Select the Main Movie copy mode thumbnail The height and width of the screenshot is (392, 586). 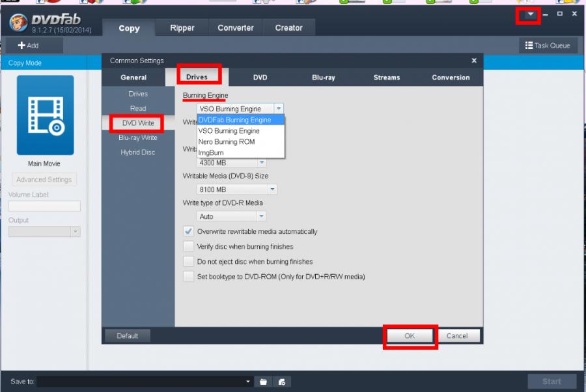pos(45,115)
